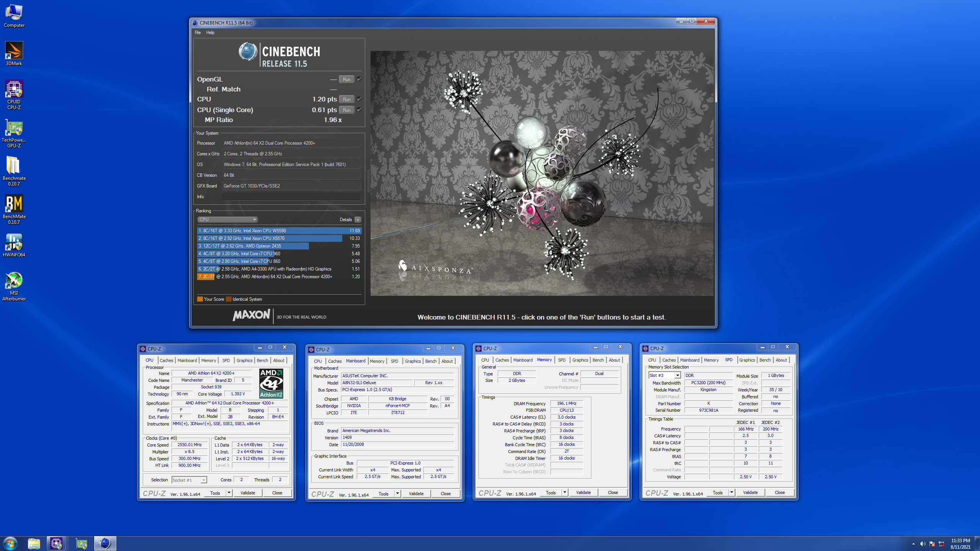Run the CPU benchmark
980x551 pixels.
(346, 99)
